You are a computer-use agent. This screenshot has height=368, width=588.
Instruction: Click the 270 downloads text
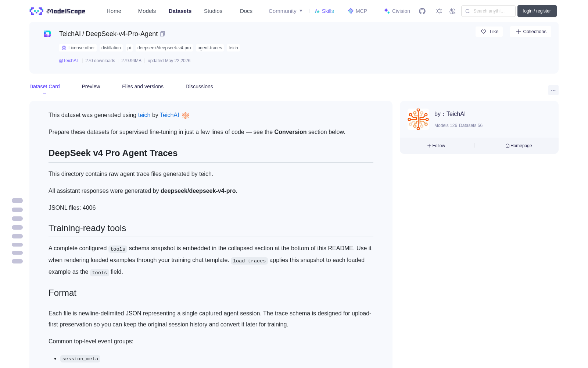click(x=100, y=61)
